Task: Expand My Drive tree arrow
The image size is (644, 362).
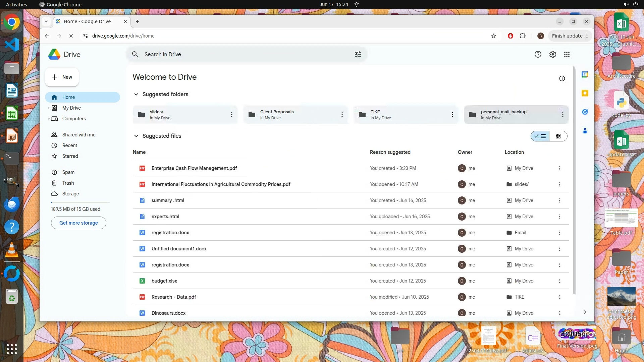Action: tap(49, 108)
